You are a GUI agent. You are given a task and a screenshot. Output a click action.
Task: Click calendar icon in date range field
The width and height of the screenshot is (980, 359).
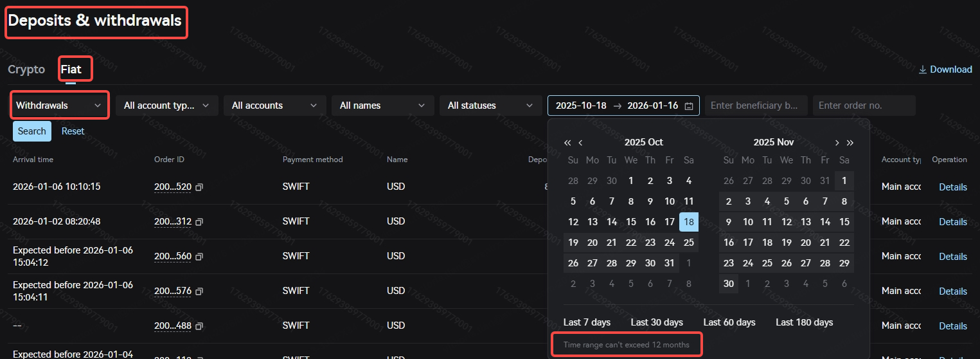[689, 106]
